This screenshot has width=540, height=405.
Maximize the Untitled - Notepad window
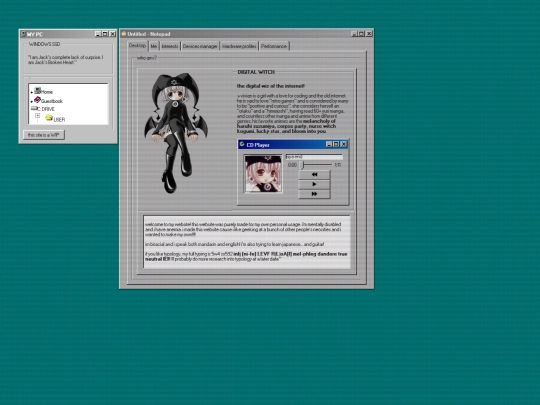point(361,34)
